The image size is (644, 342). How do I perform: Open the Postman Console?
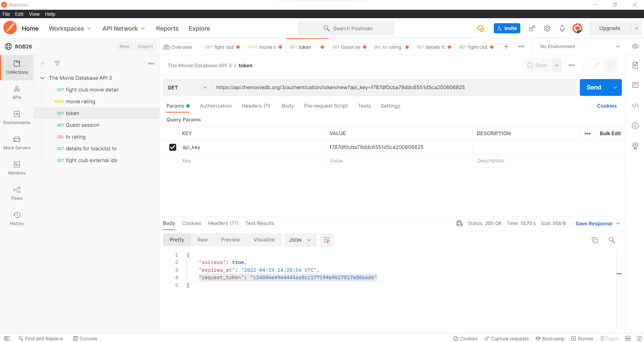pos(85,338)
